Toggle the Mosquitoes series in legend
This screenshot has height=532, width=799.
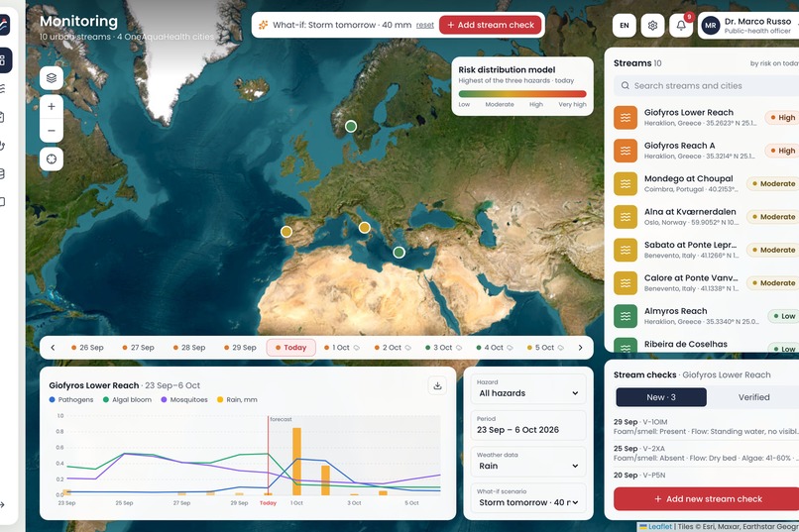click(184, 399)
